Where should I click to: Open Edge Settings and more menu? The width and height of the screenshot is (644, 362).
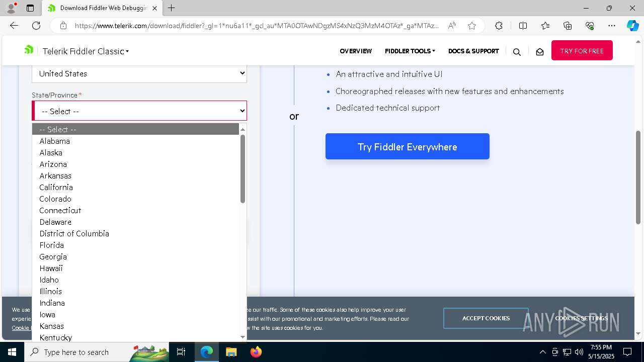click(x=612, y=26)
